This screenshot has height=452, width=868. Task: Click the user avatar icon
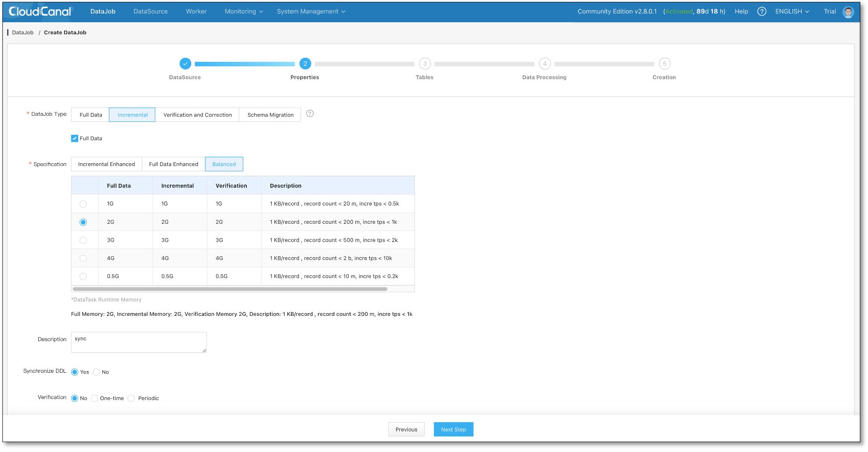pos(848,12)
